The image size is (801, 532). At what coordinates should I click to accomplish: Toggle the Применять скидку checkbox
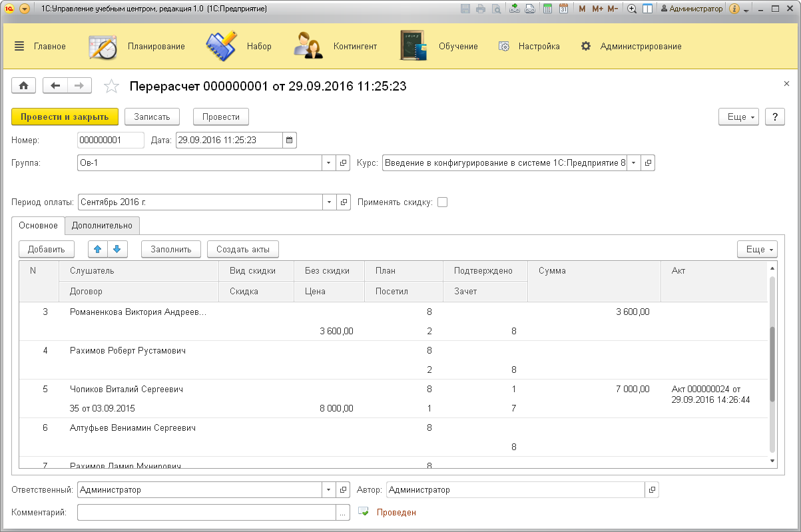(442, 202)
